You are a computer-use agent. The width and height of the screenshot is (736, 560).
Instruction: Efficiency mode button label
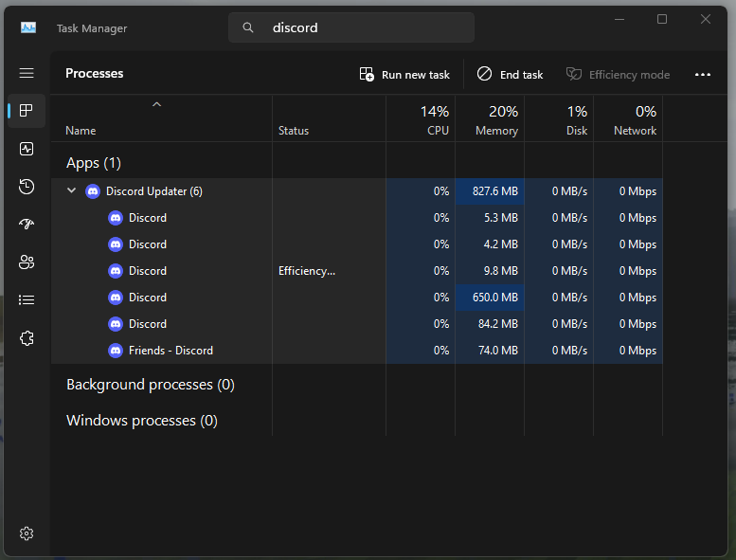(630, 75)
